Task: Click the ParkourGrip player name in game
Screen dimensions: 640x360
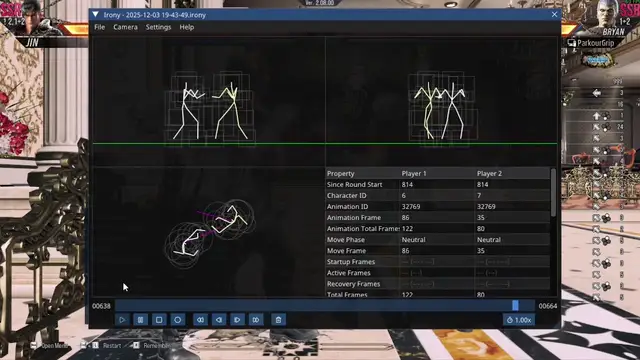Action: click(x=596, y=43)
